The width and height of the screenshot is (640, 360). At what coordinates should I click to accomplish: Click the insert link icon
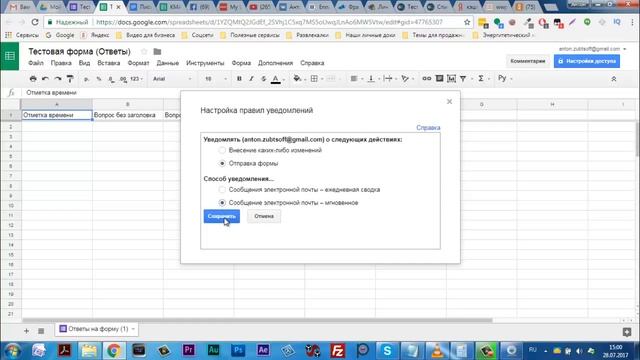pos(427,78)
